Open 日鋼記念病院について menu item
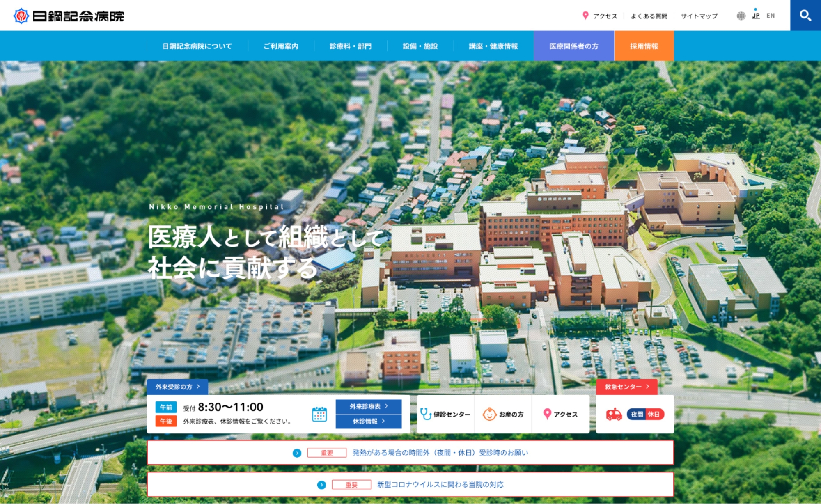821x504 pixels. (x=197, y=46)
